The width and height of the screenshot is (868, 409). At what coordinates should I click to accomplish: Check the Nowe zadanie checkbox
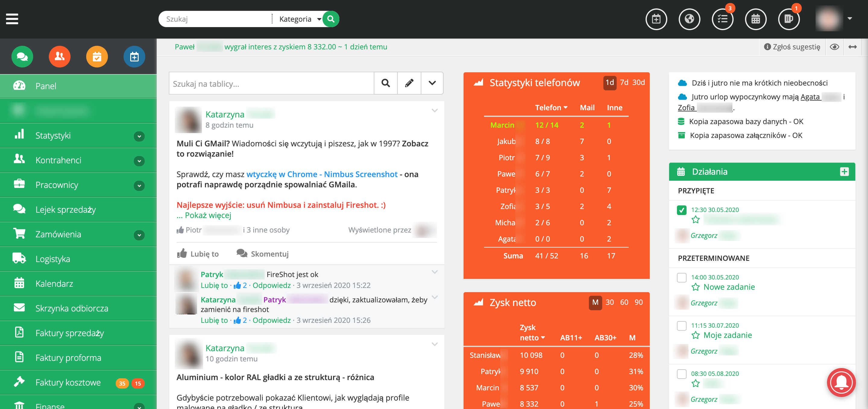click(x=682, y=277)
